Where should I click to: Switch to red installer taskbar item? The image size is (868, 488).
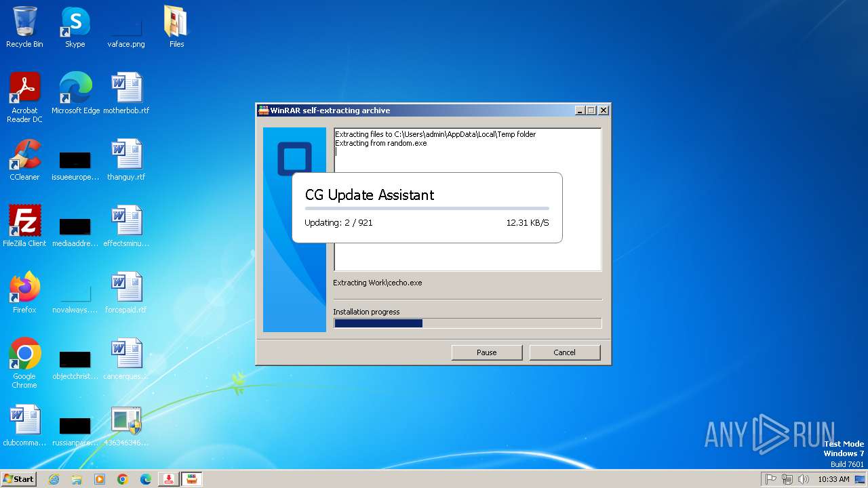(x=169, y=479)
